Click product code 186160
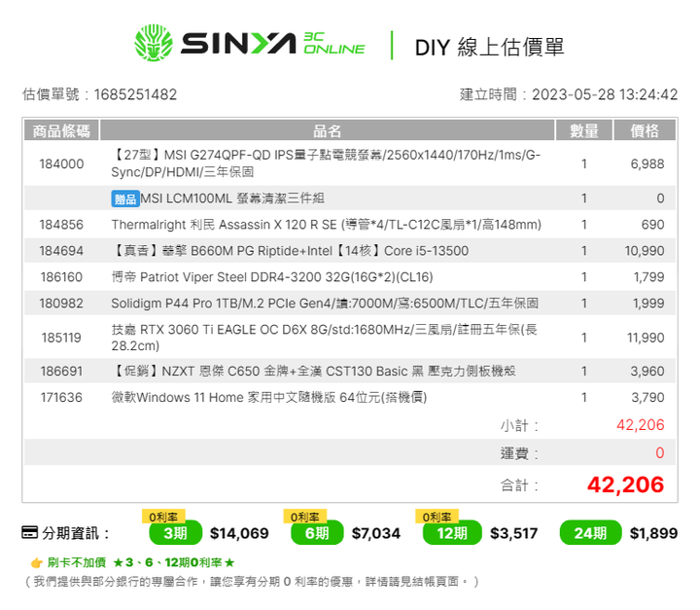This screenshot has width=700, height=610. point(61,277)
